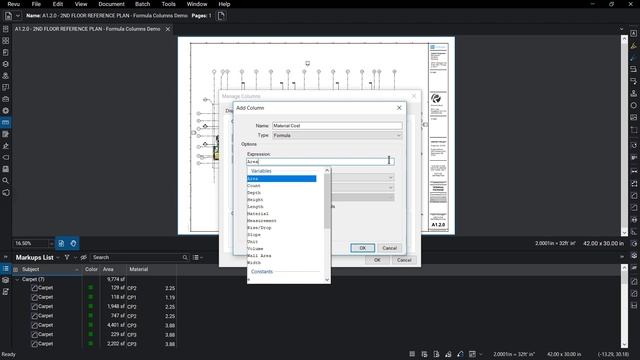Viewport: 640px width, 360px height.
Task: Open the zoom percentage dropdown arrow
Action: point(51,244)
